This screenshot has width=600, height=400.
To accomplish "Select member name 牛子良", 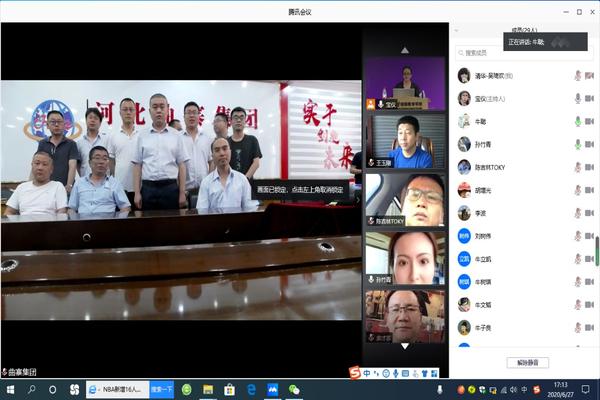I will pos(483,328).
